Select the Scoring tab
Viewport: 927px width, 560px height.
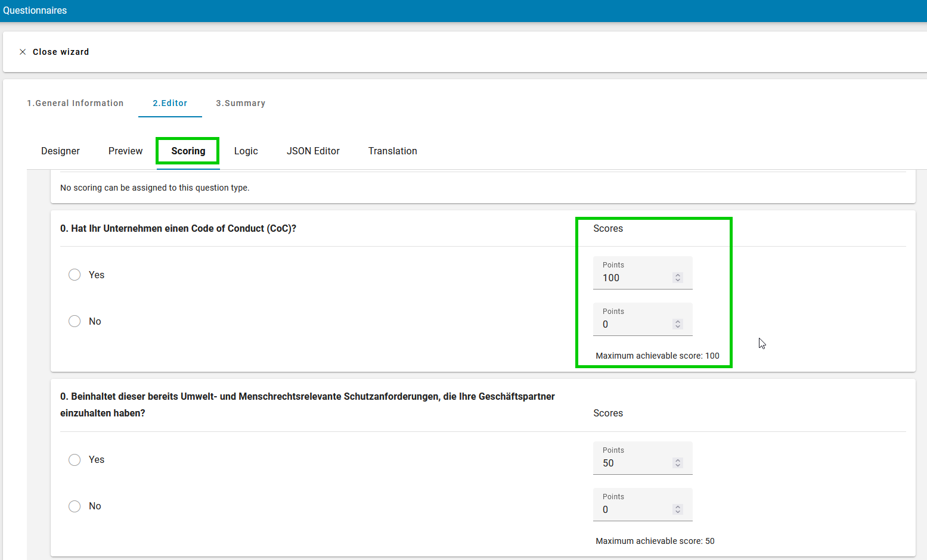(188, 151)
